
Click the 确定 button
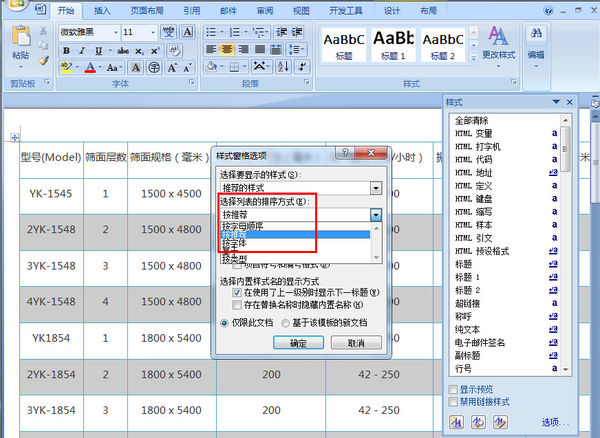[298, 343]
